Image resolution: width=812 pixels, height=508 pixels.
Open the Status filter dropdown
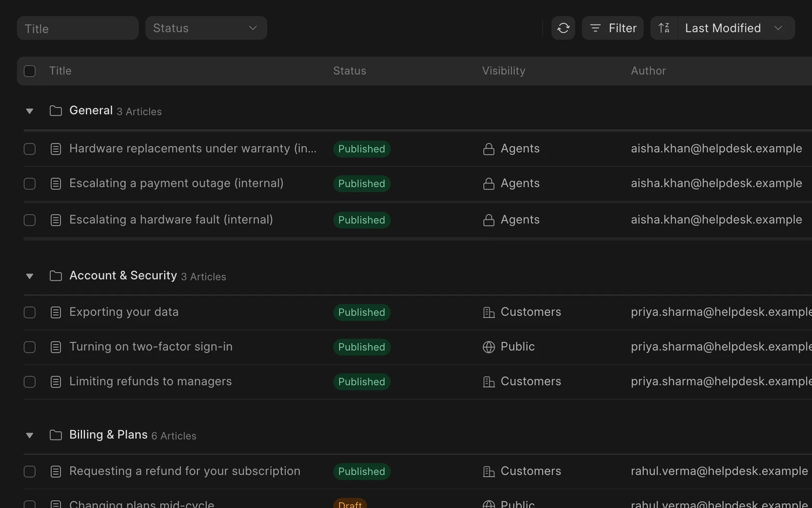pos(206,28)
